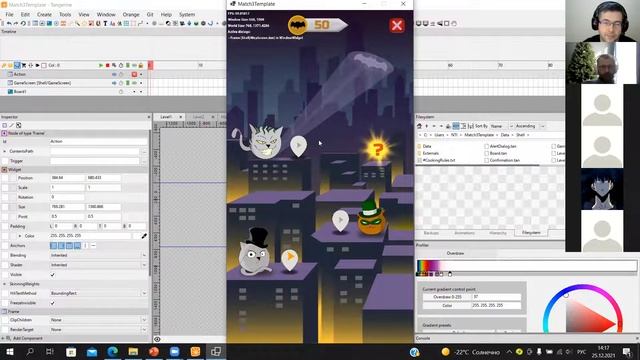Switch to the Level1 document tab
Screen dimensions: 640x360
point(166,117)
